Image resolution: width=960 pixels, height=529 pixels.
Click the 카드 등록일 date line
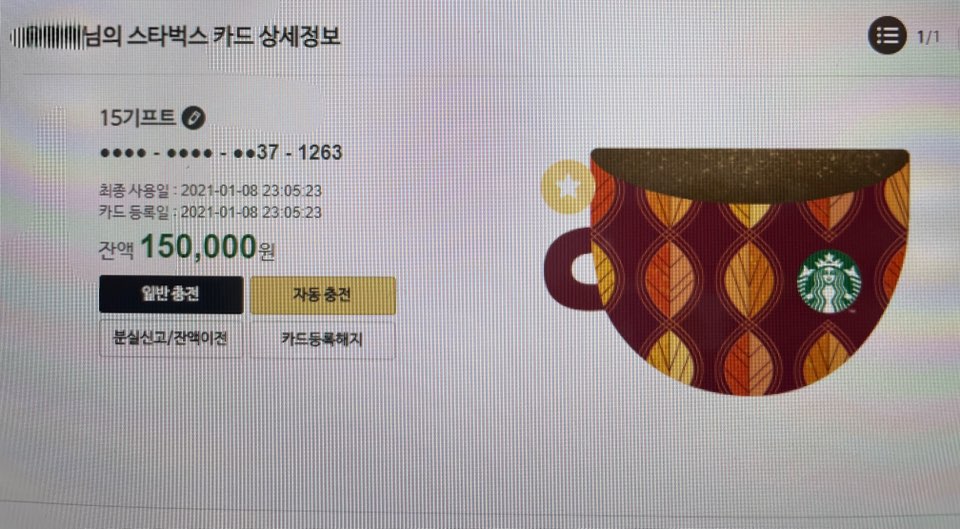point(210,212)
